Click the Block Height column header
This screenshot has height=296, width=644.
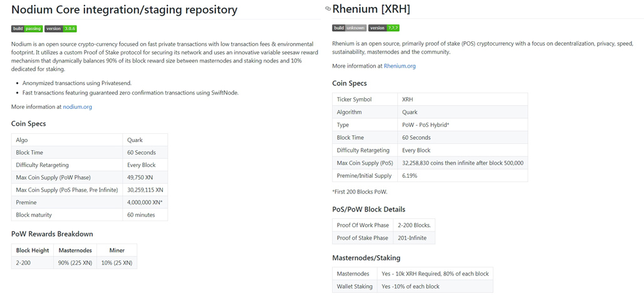33,250
